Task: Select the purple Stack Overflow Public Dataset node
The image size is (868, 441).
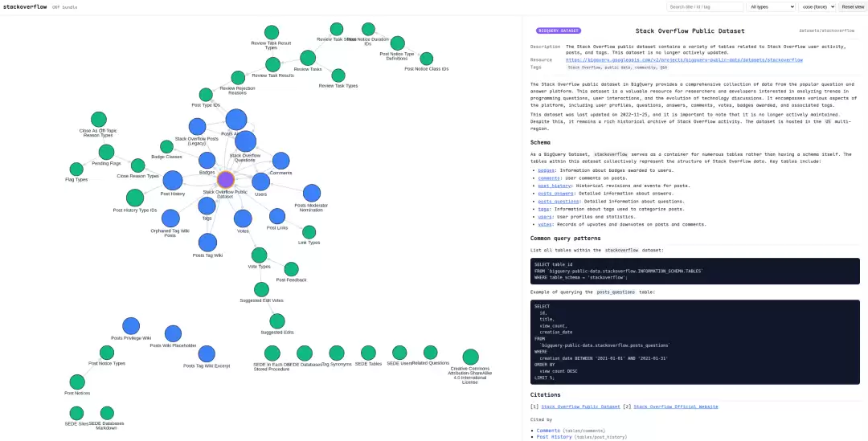Action: (x=225, y=180)
